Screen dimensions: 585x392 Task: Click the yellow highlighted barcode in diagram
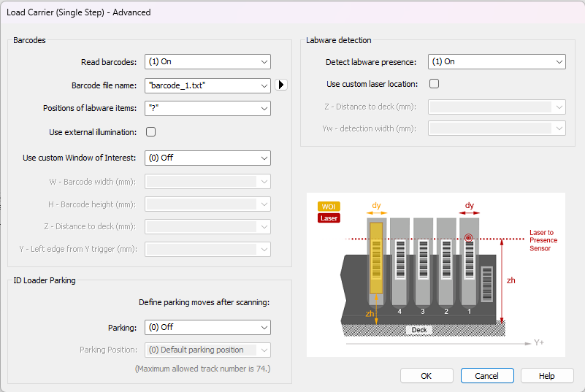(376, 255)
